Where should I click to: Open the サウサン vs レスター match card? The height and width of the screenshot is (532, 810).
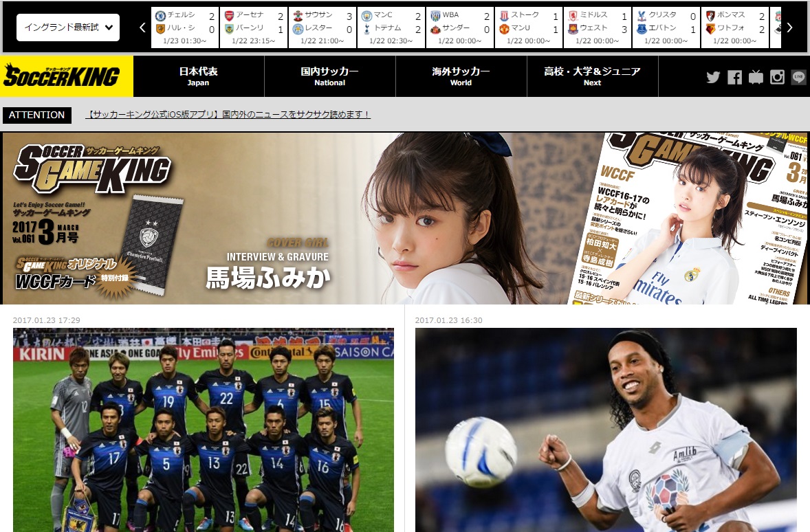pos(322,27)
